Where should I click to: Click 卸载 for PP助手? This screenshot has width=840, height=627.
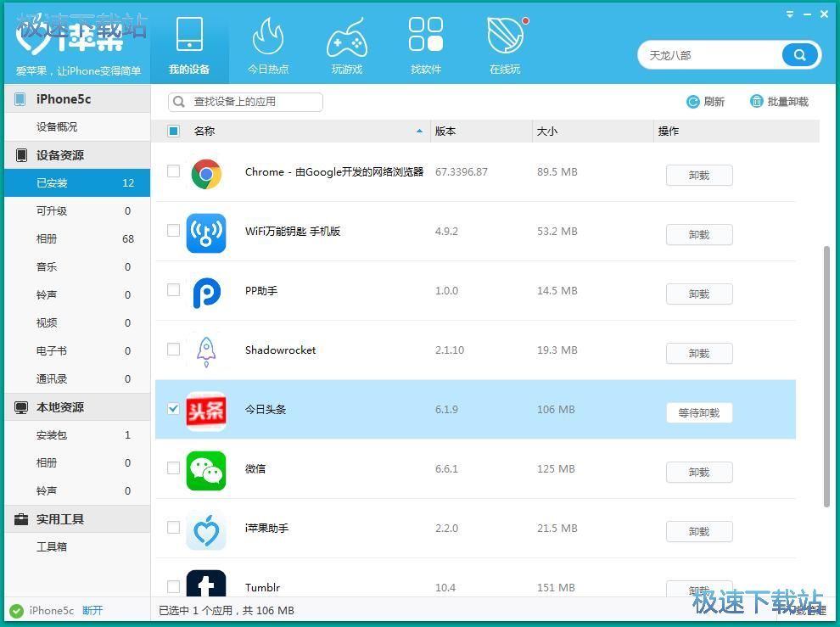(699, 294)
